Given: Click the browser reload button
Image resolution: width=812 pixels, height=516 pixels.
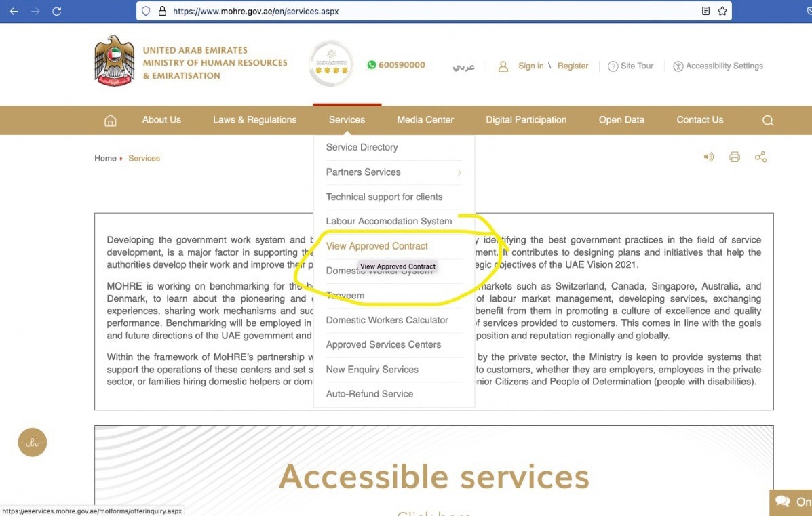Looking at the screenshot, I should coord(56,11).
